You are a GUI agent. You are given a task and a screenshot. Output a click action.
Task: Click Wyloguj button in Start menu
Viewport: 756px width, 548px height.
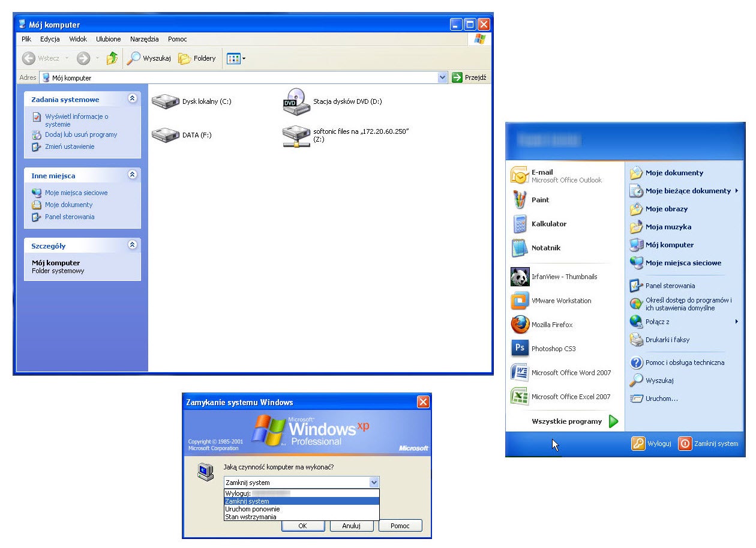tap(651, 444)
